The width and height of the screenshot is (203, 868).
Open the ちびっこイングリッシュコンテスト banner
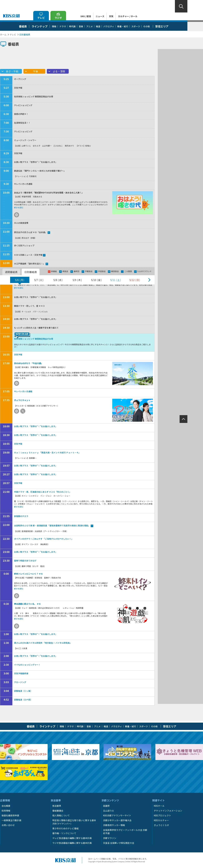pos(24,752)
